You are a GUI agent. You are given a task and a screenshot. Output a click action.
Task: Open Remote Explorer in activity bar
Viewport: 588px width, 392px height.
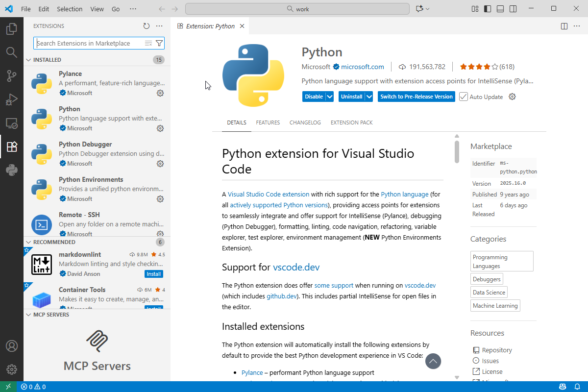point(12,123)
